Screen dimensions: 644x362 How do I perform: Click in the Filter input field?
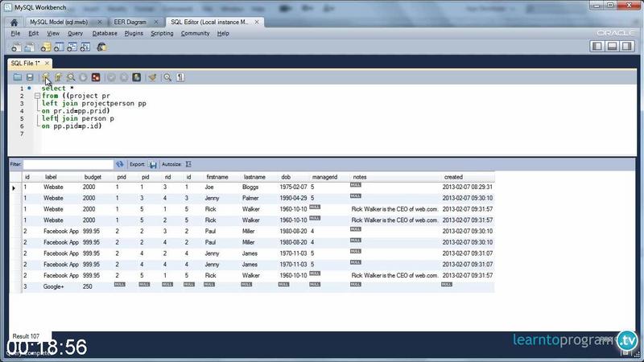tap(68, 165)
